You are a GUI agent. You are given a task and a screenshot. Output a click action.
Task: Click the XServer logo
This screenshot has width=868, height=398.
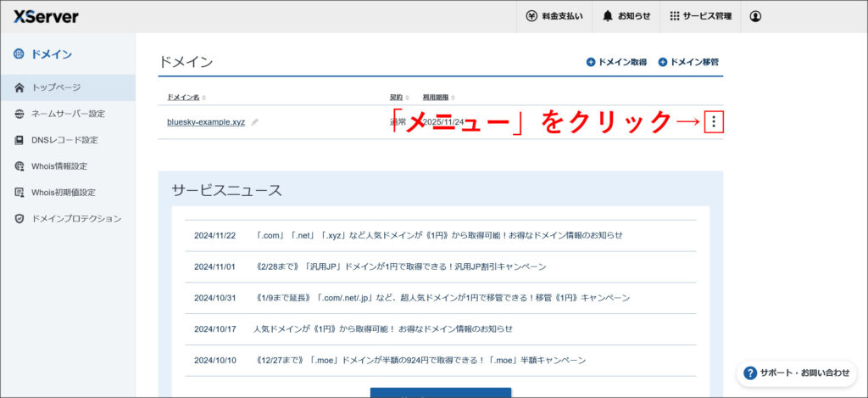(x=46, y=17)
